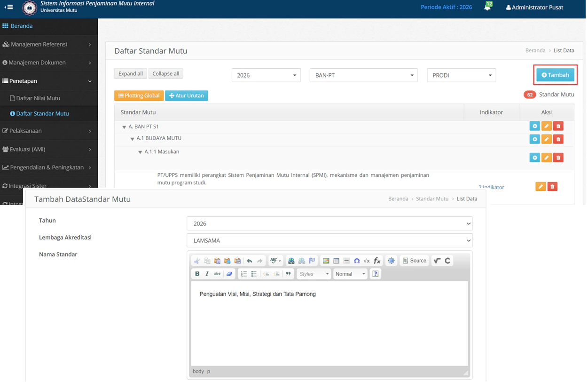
Task: Delete the A. BAN PT S1 row
Action: coord(558,126)
